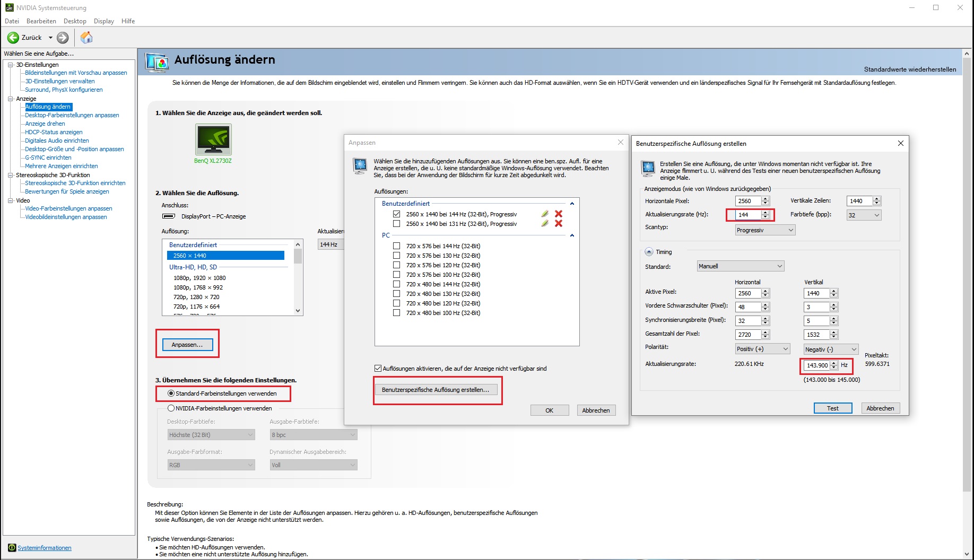Viewport: 974px width, 560px height.
Task: Click Abbrechen in the Anpassen dialog
Action: click(x=596, y=410)
